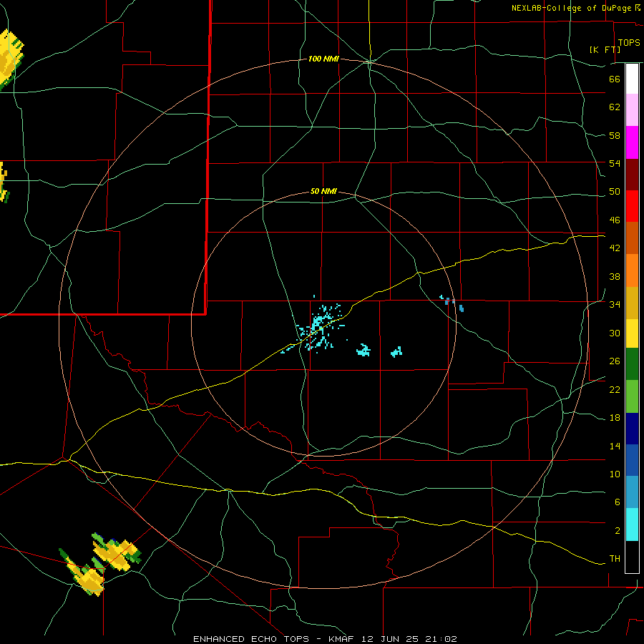Select the dark green legend swatch
This screenshot has height=644, width=644.
(x=632, y=364)
